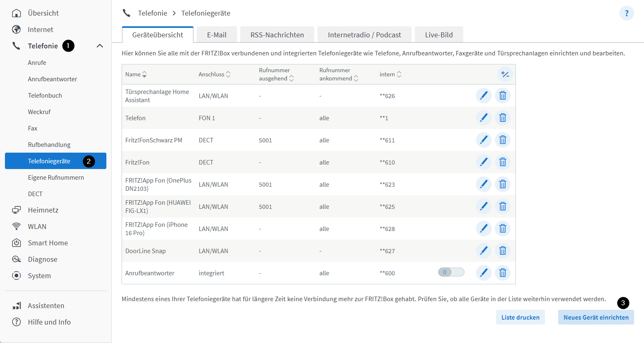644x343 pixels.
Task: Go to the Smart Home menu
Action: tap(48, 243)
